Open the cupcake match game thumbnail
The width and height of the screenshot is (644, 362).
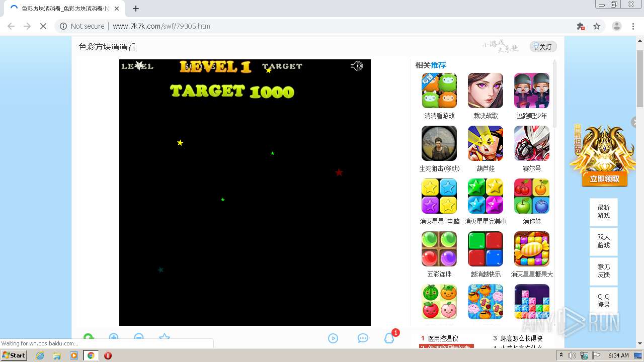486,302
